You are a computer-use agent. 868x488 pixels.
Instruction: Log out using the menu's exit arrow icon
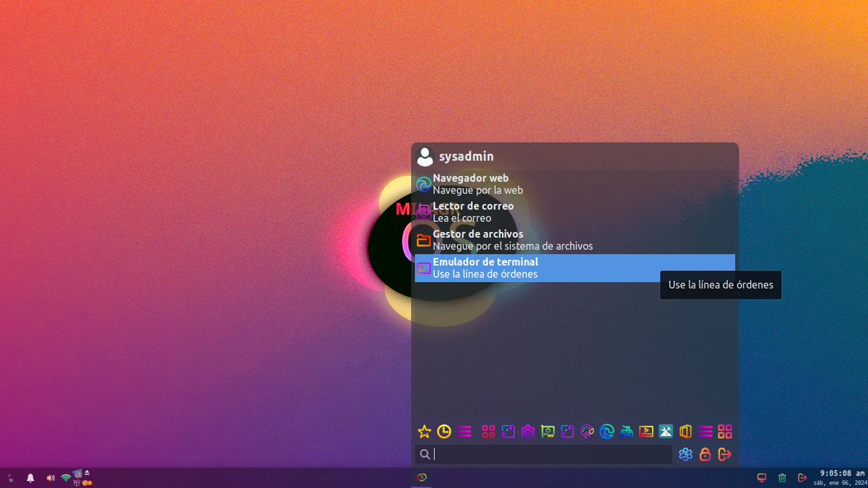pos(725,454)
